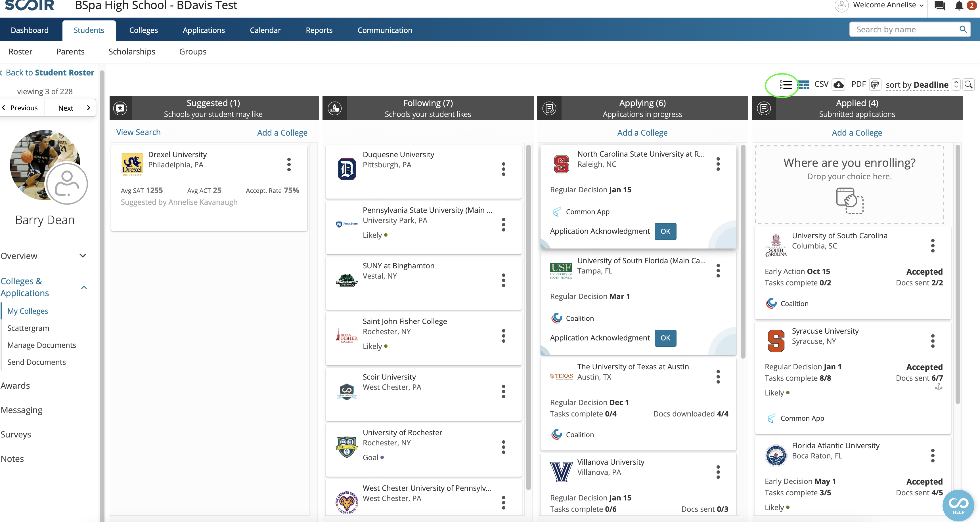
Task: Open notifications bell icon
Action: (959, 6)
